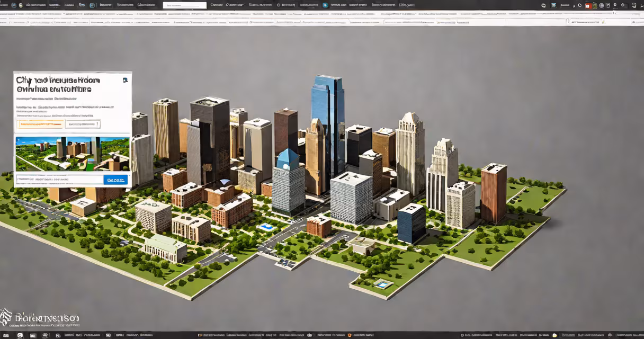Click the red icon in the top-right tray

(588, 5)
